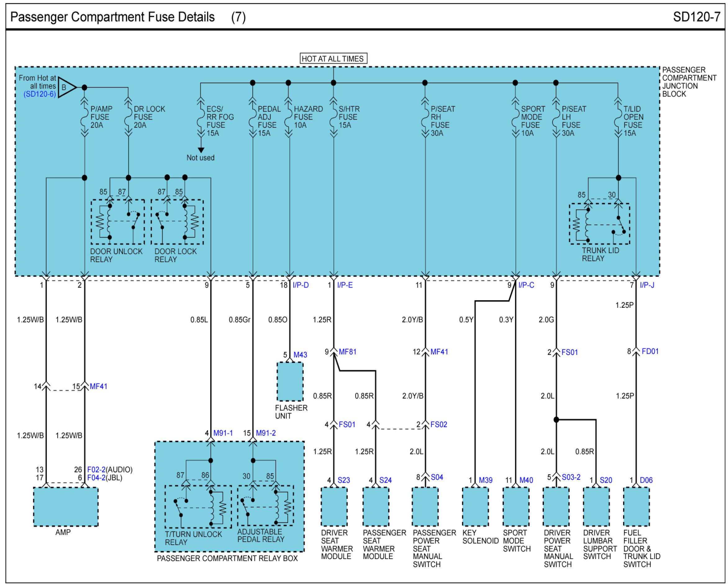Click the F02-2 audio connector link
Viewport: 728px width, 587px height.
(96, 469)
